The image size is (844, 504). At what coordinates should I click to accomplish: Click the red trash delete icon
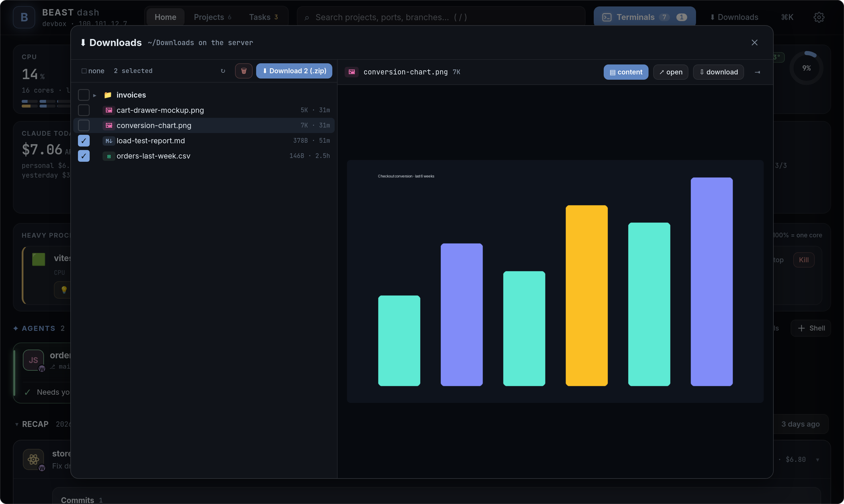pos(244,71)
